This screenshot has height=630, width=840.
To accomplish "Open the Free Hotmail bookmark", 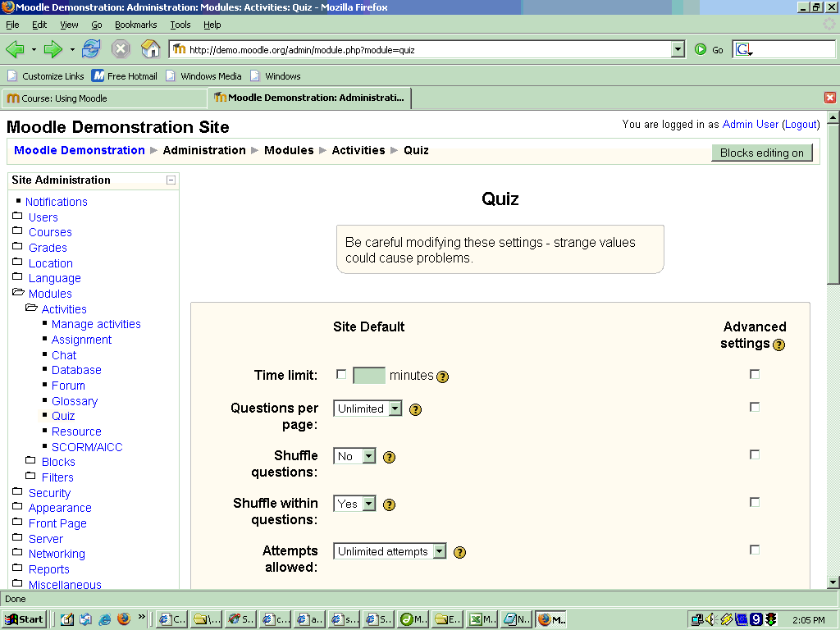I will pos(125,76).
